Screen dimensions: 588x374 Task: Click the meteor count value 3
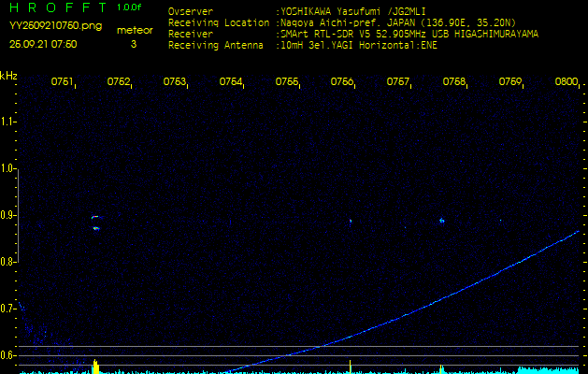[x=133, y=44]
